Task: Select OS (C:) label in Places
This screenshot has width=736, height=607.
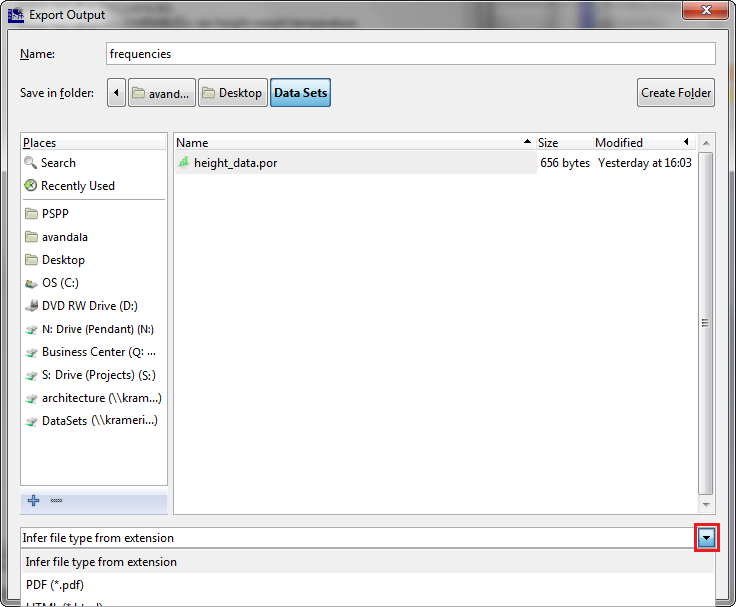Action: click(60, 283)
